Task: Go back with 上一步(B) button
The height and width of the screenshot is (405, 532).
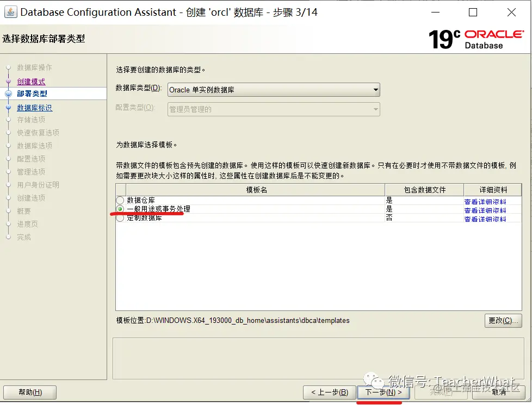Action: (x=330, y=392)
